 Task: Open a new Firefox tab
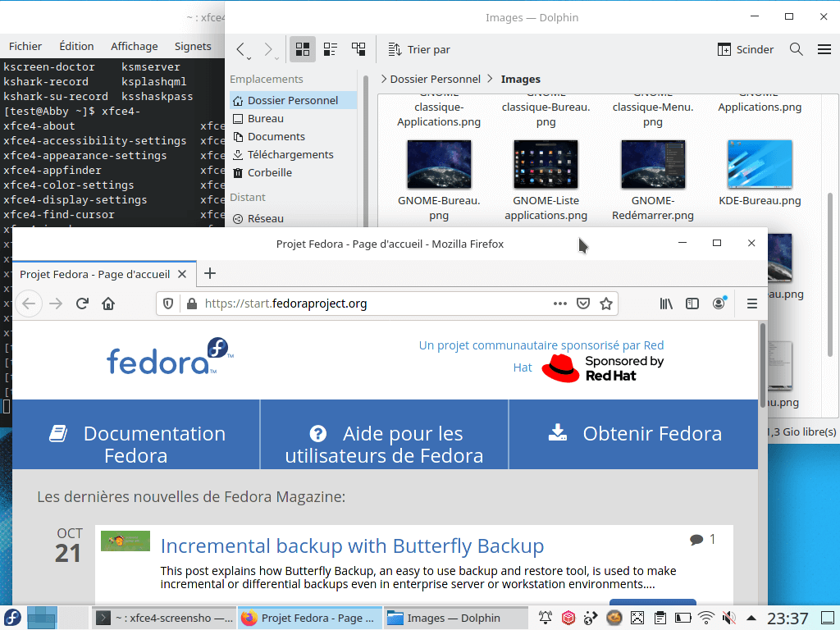[210, 274]
